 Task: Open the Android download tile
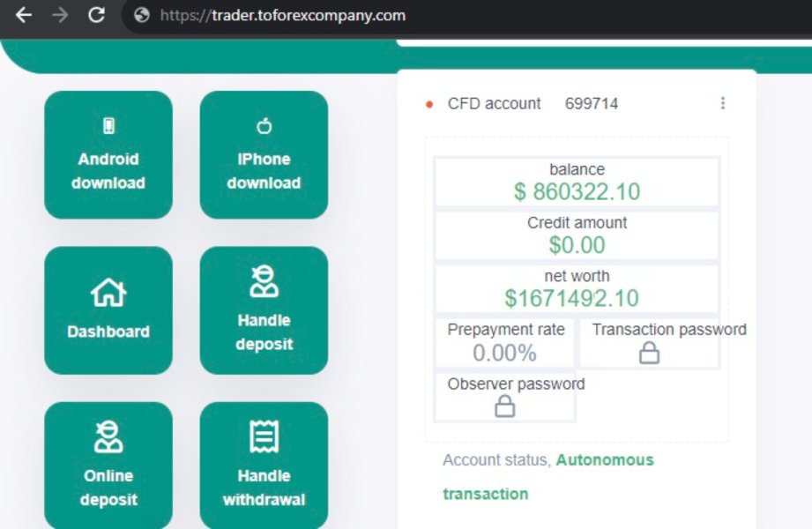[x=108, y=155]
